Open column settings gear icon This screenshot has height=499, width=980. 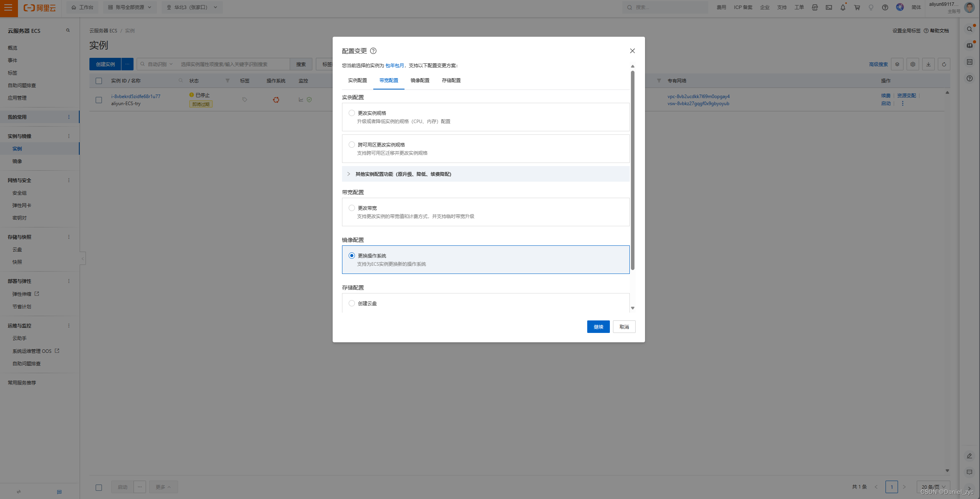pos(912,64)
